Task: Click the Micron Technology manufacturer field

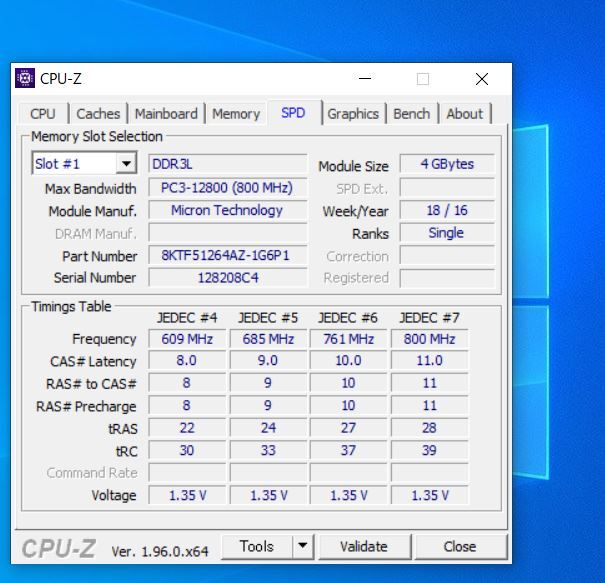Action: point(228,210)
